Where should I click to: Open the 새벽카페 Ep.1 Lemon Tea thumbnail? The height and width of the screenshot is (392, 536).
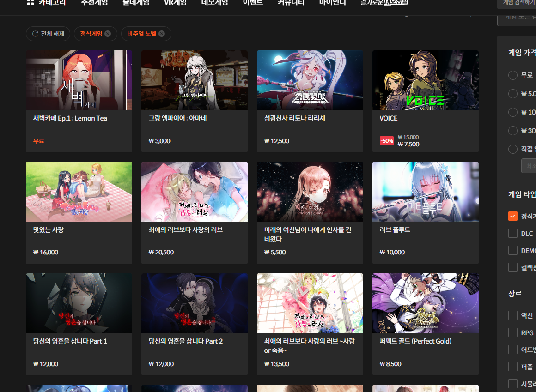tap(79, 80)
